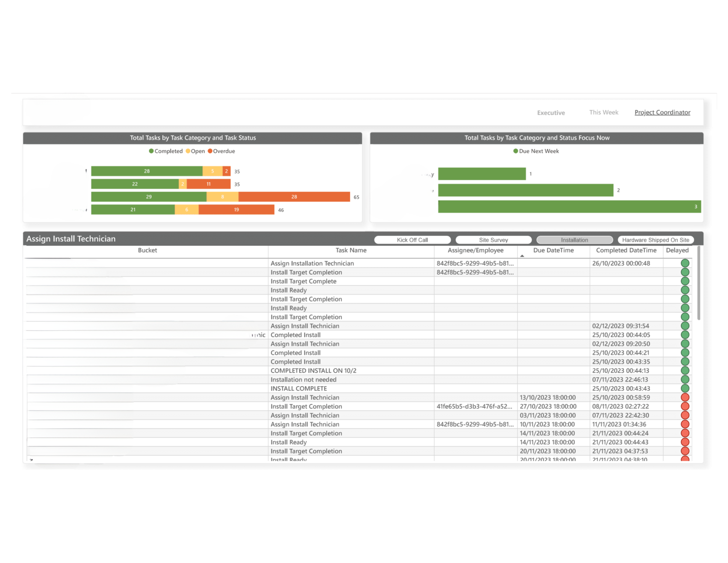
Task: Deselect the highlighted Installation filter button
Action: pos(574,240)
